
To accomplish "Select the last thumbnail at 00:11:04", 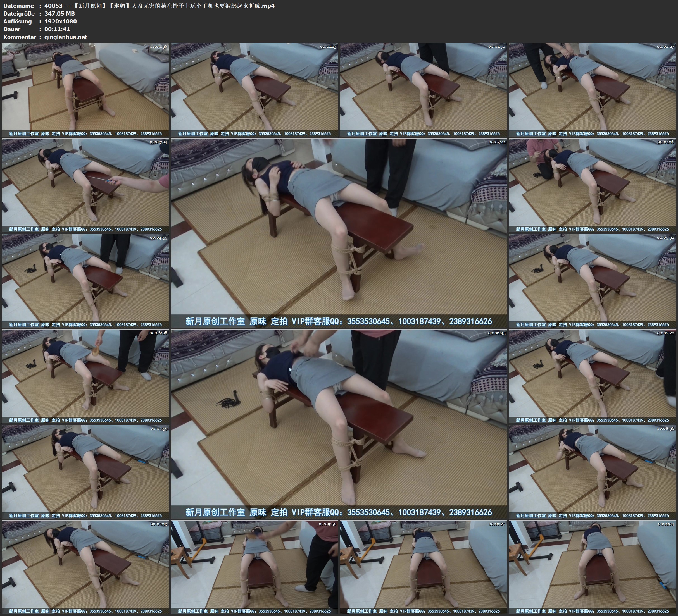I will coord(592,567).
